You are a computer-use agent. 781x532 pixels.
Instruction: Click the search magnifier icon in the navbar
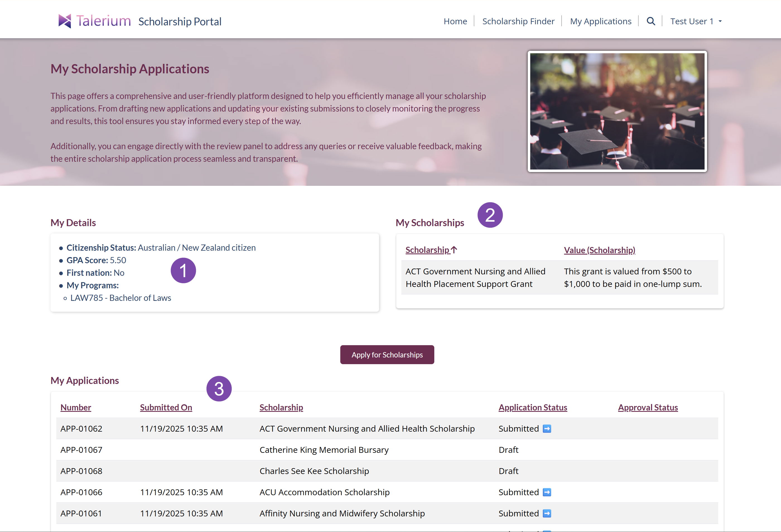click(651, 21)
